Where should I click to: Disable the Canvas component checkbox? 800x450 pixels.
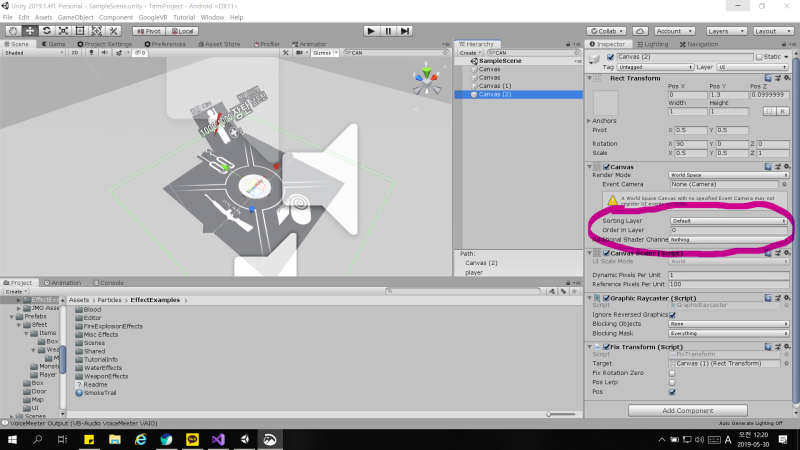coord(607,167)
